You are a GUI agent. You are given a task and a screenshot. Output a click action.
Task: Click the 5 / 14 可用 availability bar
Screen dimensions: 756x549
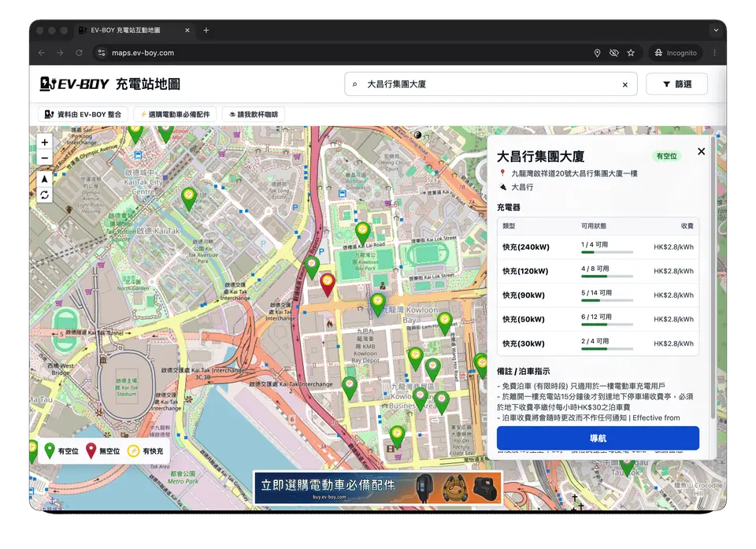(x=607, y=301)
